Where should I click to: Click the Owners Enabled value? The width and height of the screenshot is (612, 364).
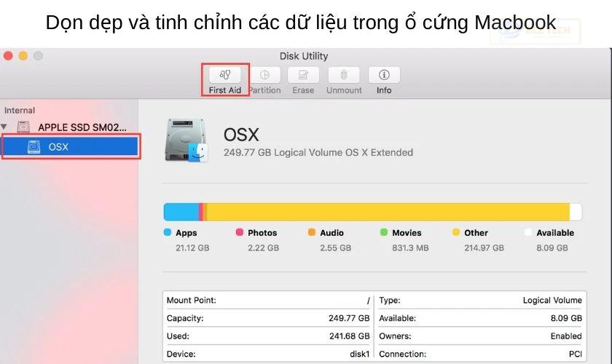click(x=566, y=336)
